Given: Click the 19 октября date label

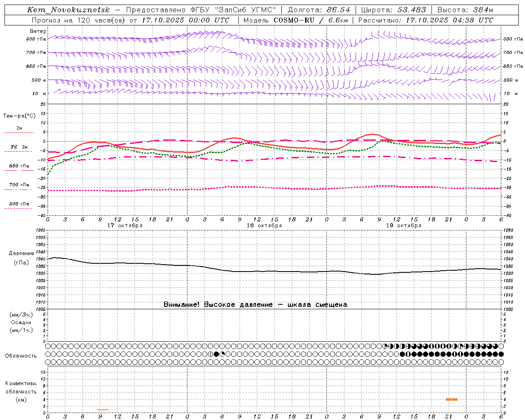Looking at the screenshot, I should pyautogui.click(x=404, y=226).
